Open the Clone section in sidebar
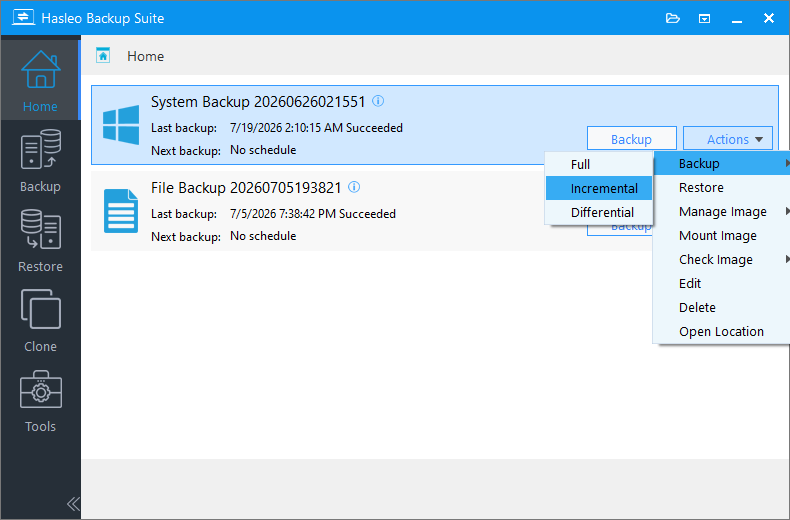Screen dimensions: 790x520 pyautogui.click(x=40, y=321)
